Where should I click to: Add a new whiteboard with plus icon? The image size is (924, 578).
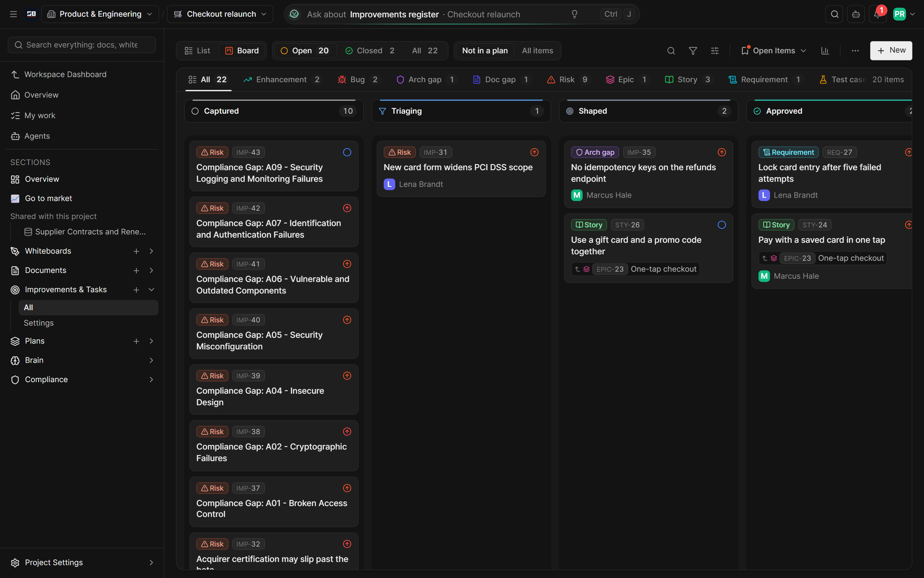[136, 251]
